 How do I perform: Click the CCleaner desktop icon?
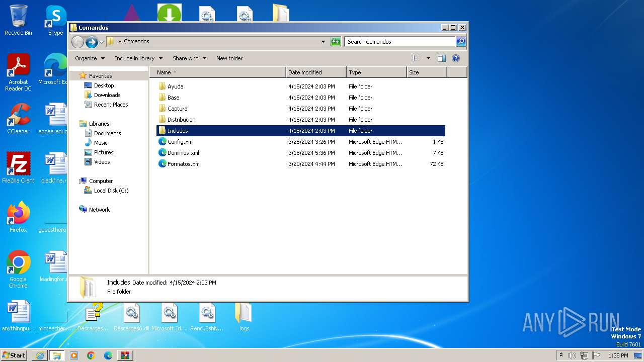pos(18,119)
